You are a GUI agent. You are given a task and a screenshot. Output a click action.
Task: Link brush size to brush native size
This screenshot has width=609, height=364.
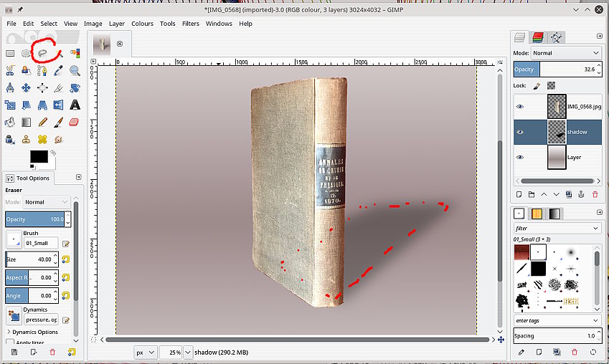point(66,259)
